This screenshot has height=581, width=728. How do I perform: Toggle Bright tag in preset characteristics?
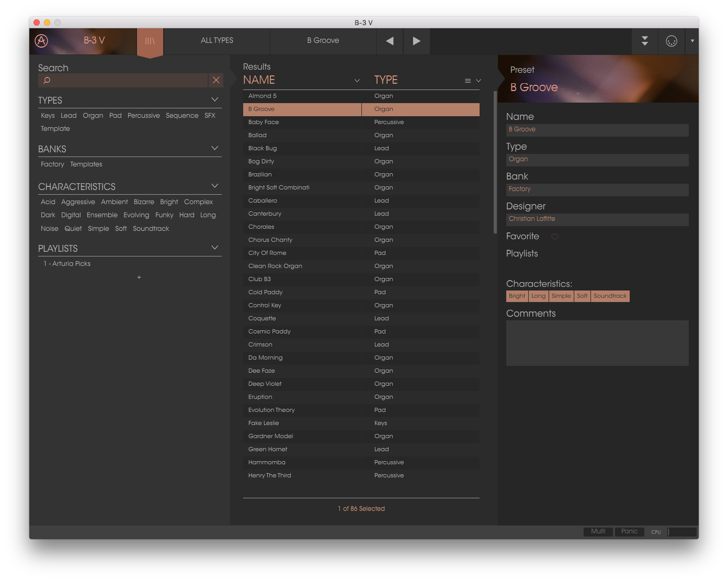click(517, 296)
